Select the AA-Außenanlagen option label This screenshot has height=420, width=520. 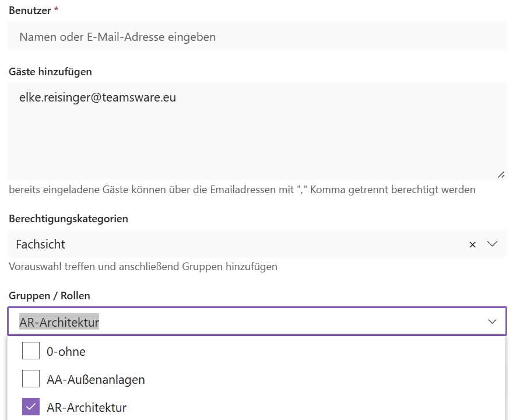96,379
